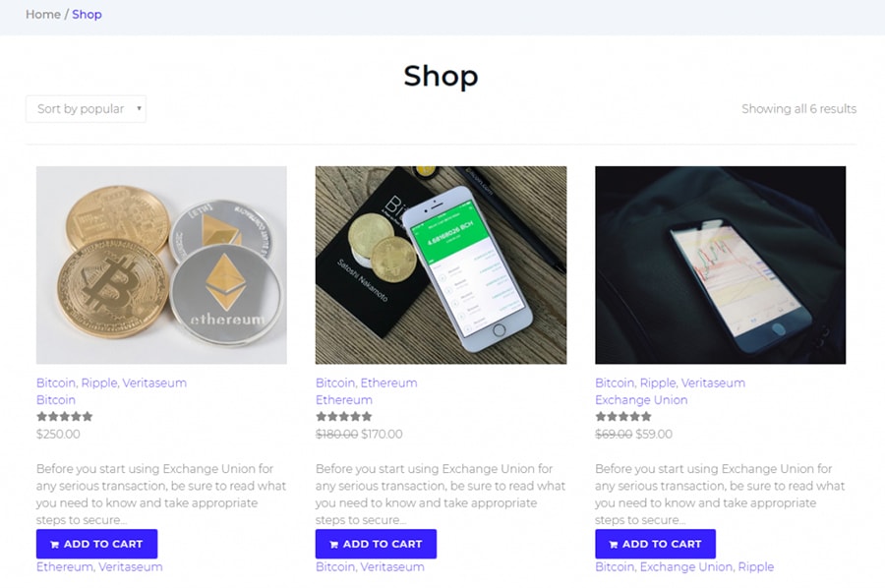This screenshot has width=885, height=588.
Task: Add the $59.00 Exchange Union to cart
Action: coord(655,544)
